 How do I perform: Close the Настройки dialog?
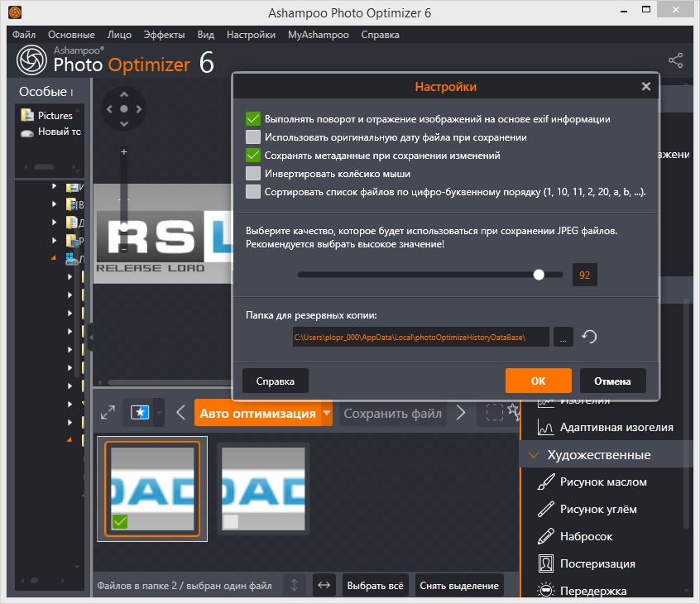point(646,87)
